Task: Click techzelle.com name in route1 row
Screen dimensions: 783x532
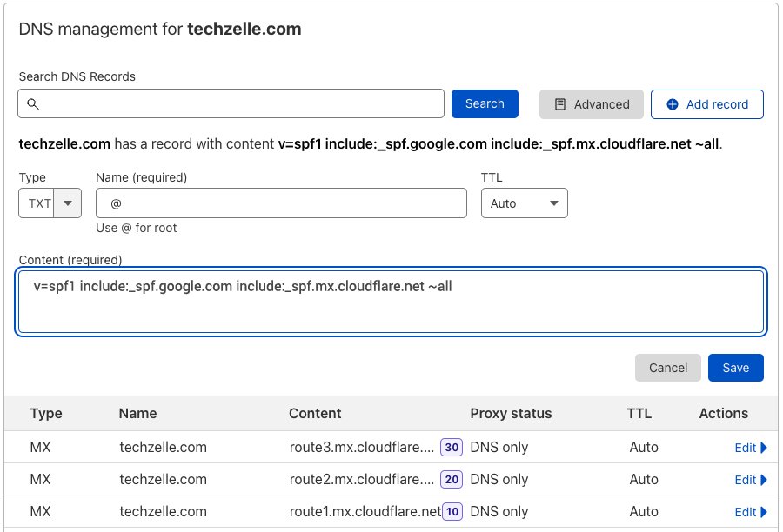Action: 163,511
